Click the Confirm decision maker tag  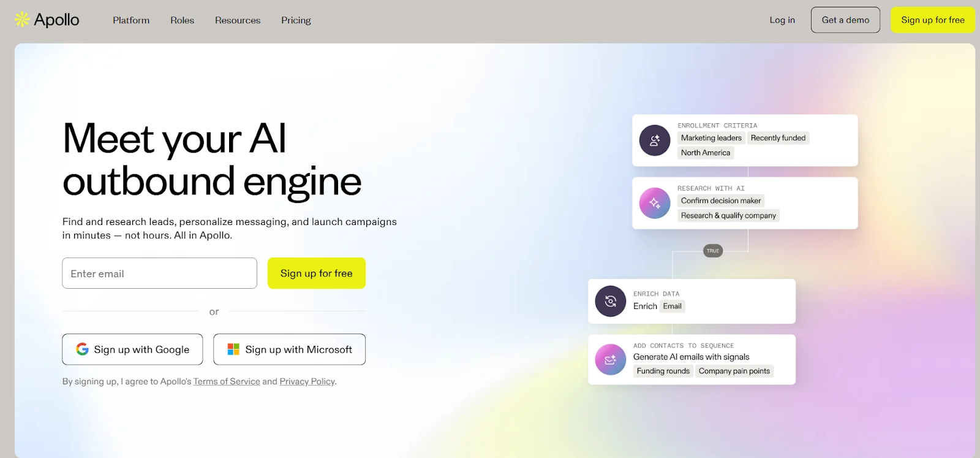click(721, 200)
